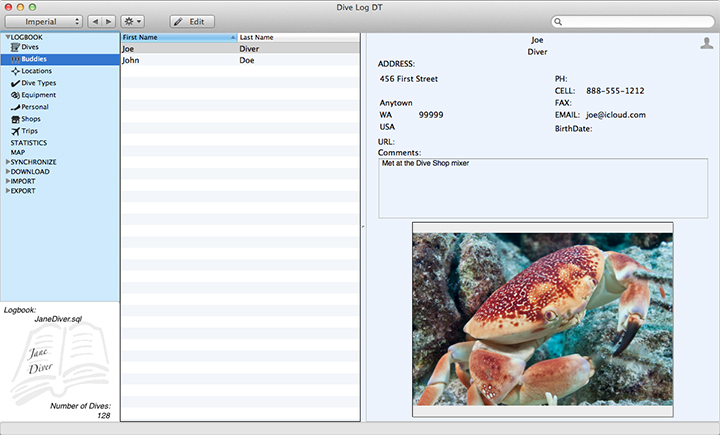Select the John Doe row
The image size is (720, 435).
click(x=240, y=60)
